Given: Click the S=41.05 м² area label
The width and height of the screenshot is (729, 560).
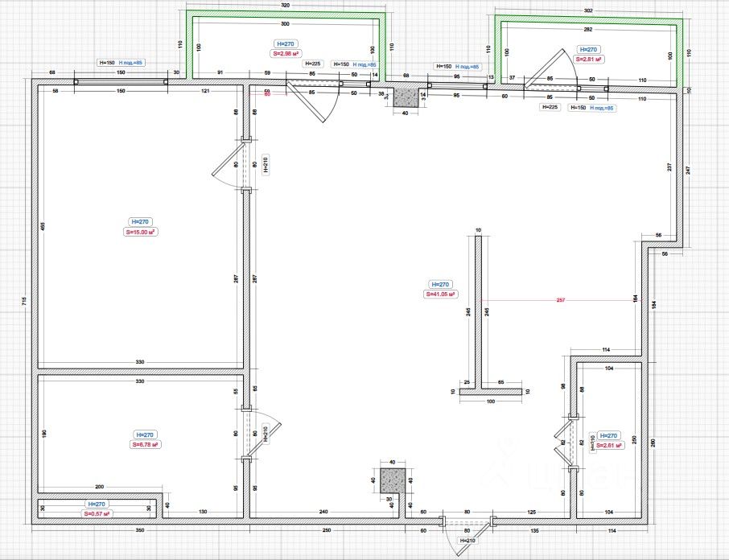Looking at the screenshot, I should [441, 294].
